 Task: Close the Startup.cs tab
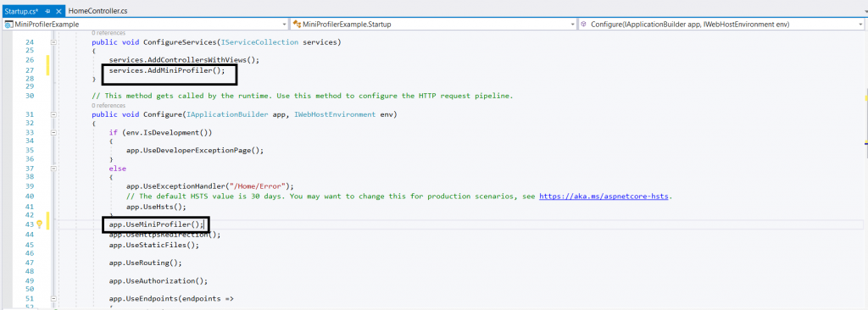click(x=58, y=11)
